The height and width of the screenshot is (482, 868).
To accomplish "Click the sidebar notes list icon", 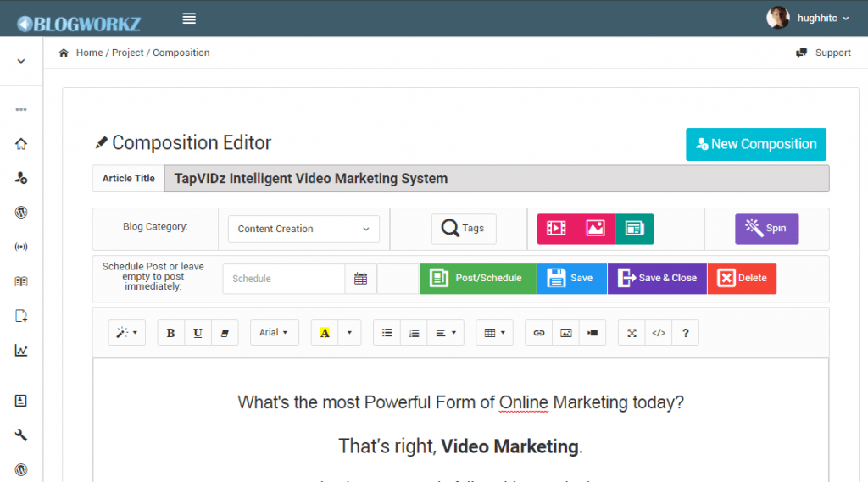I will point(21,401).
